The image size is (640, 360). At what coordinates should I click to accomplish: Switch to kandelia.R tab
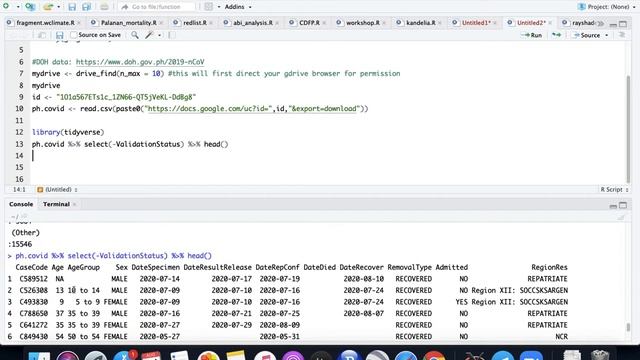420,23
